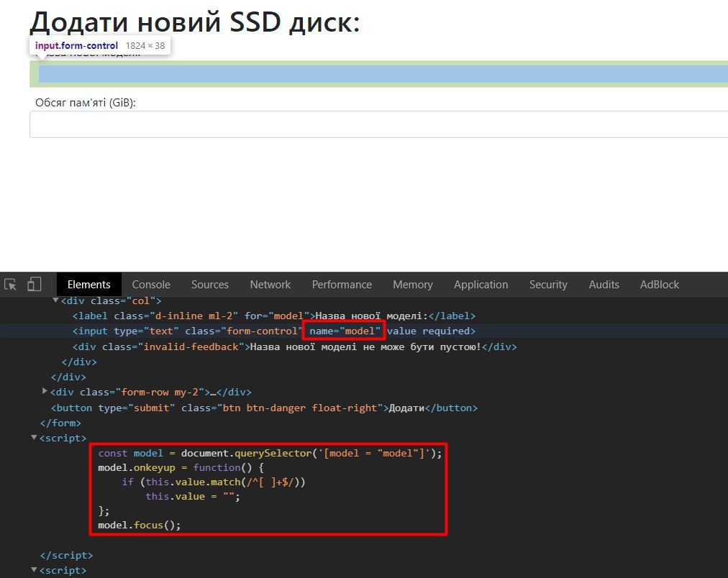
Task: Select the input type="text" node line
Action: pyautogui.click(x=274, y=331)
